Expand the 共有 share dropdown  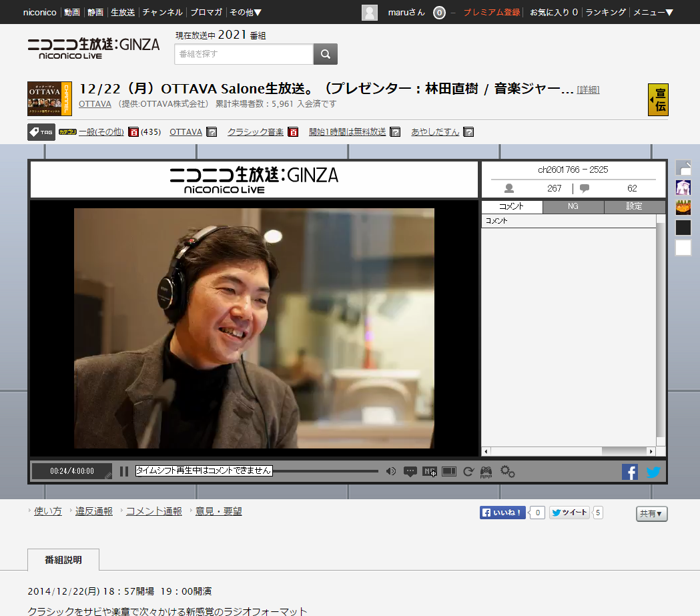click(651, 514)
